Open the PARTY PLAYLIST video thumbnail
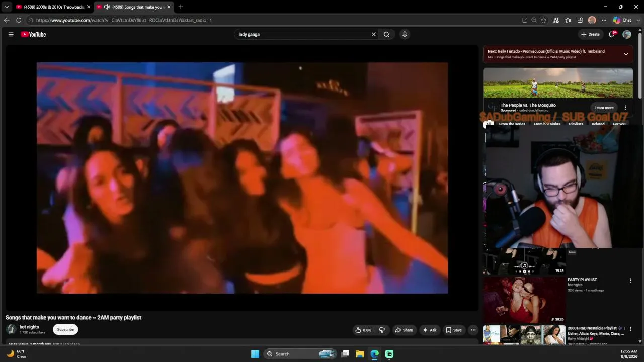 524,300
